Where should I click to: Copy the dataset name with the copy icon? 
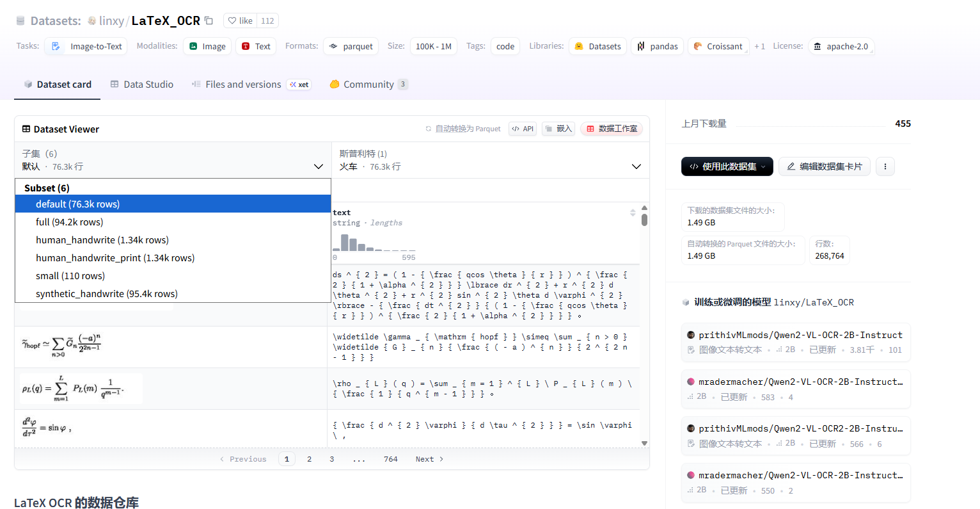209,20
